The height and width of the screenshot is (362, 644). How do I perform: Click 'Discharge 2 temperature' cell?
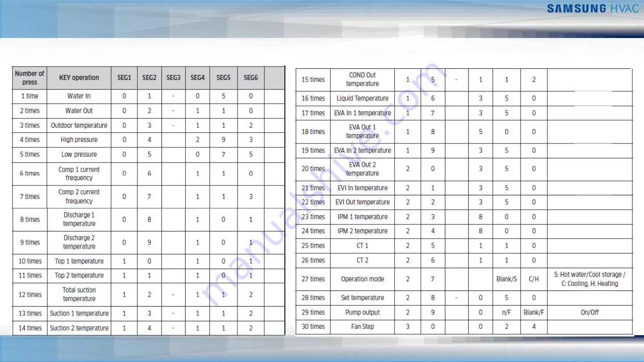(x=79, y=242)
